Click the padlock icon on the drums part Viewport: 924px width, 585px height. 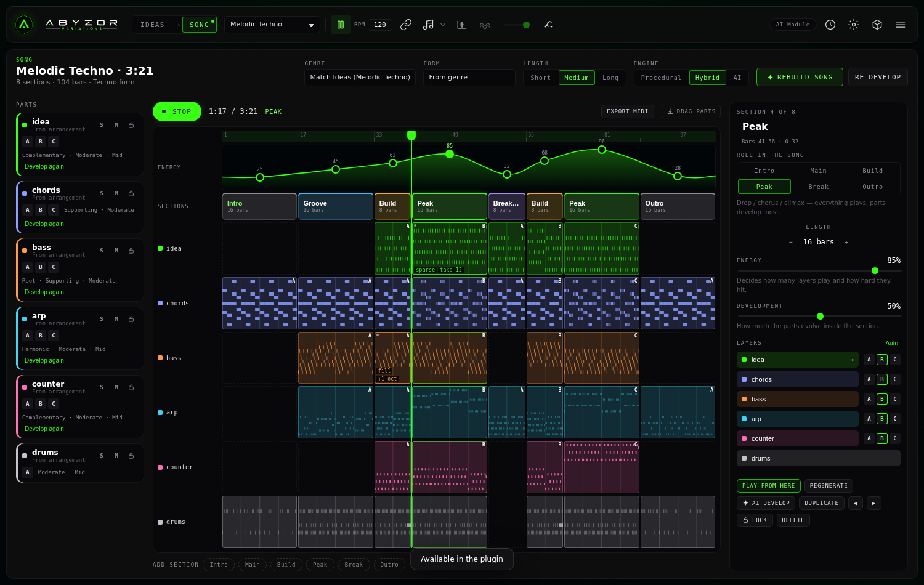click(x=131, y=456)
